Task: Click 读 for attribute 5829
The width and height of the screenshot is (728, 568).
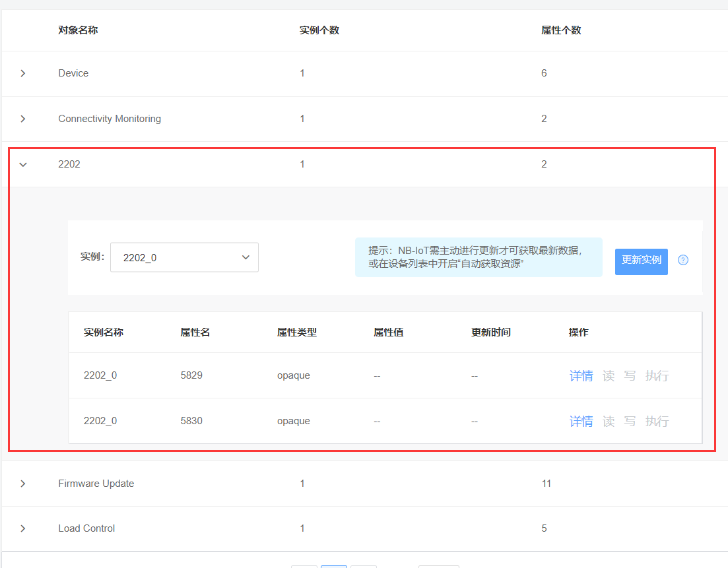Action: 609,376
